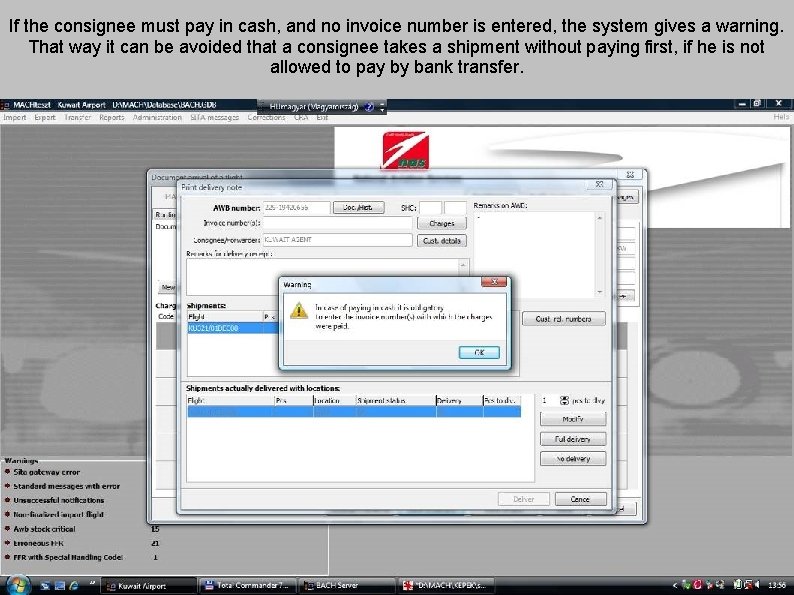Click the Exit menu item
This screenshot has width=794, height=595.
pyautogui.click(x=322, y=117)
